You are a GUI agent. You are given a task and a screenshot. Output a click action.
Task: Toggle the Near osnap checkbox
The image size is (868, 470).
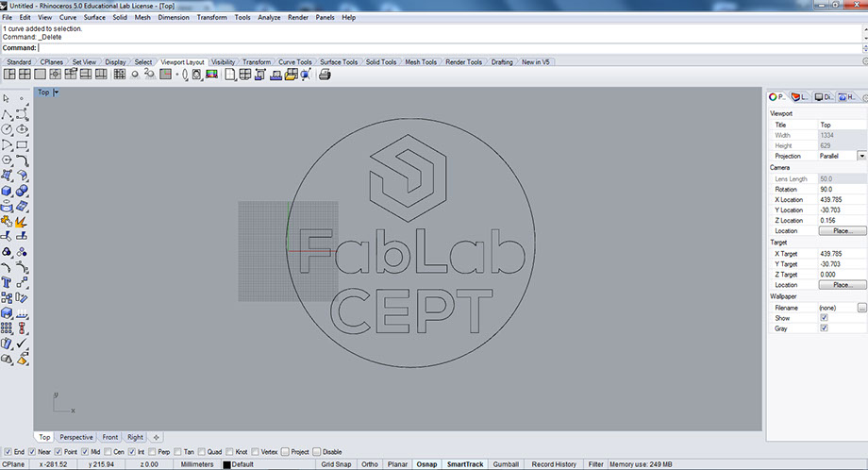(32, 452)
